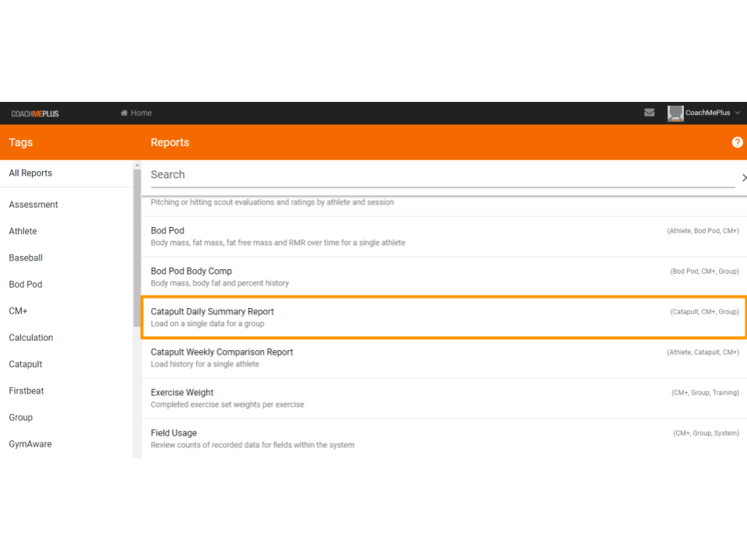The width and height of the screenshot is (747, 560).
Task: Click the sidebar scroll up arrow
Action: coord(137,165)
